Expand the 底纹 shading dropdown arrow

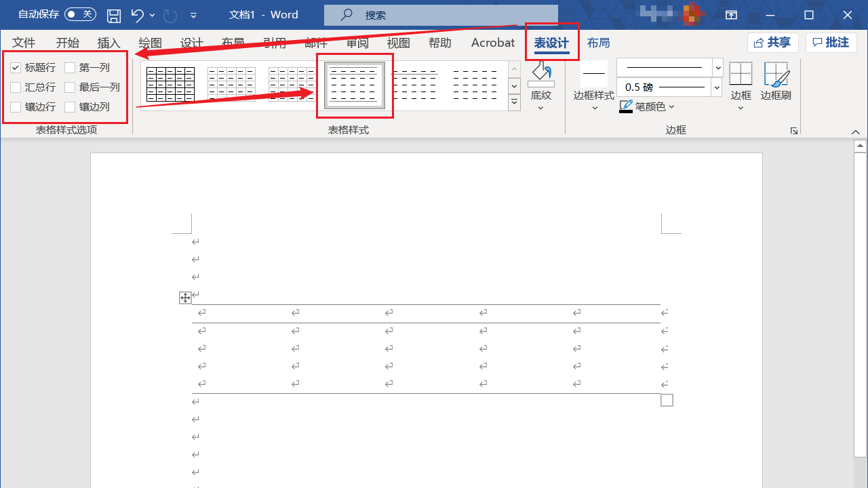pyautogui.click(x=541, y=108)
